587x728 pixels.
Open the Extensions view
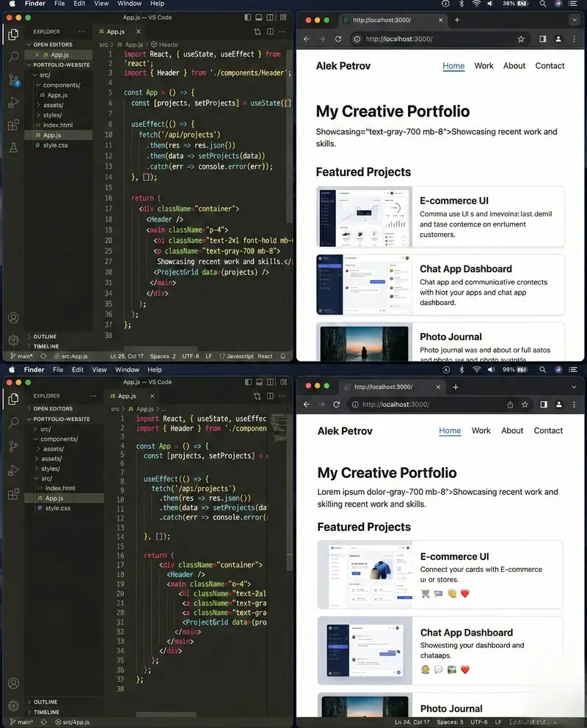point(12,125)
